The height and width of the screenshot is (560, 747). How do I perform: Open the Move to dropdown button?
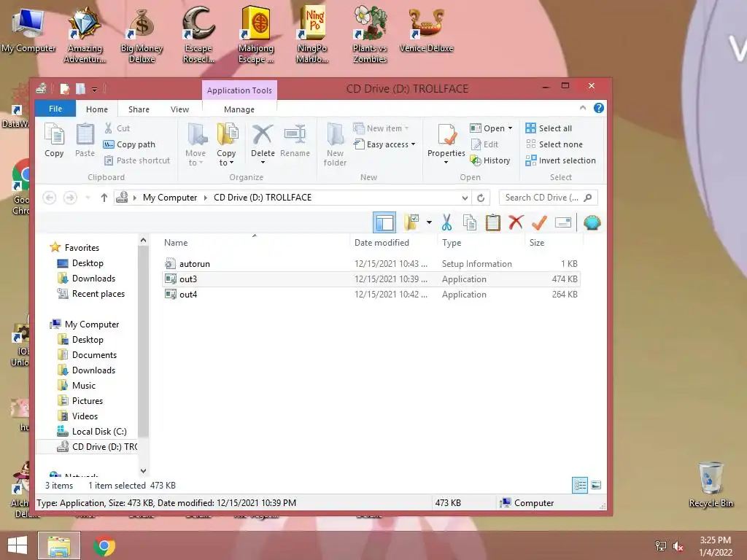tap(196, 145)
